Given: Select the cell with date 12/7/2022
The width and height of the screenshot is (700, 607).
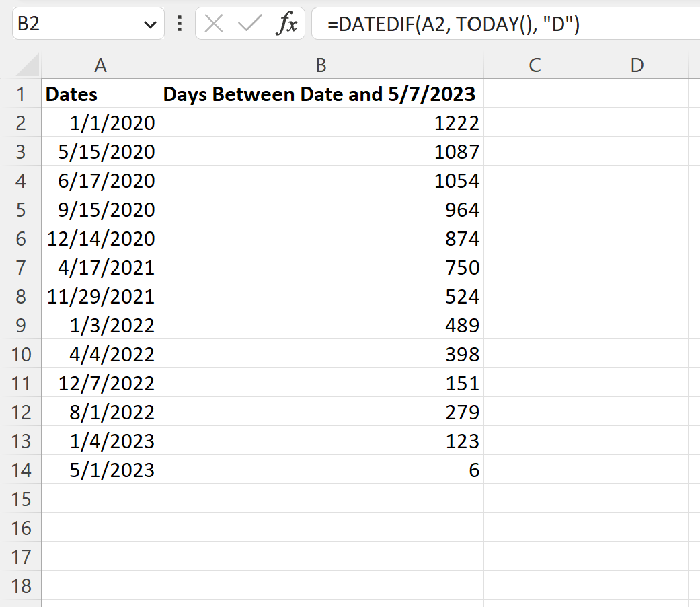Looking at the screenshot, I should click(100, 383).
